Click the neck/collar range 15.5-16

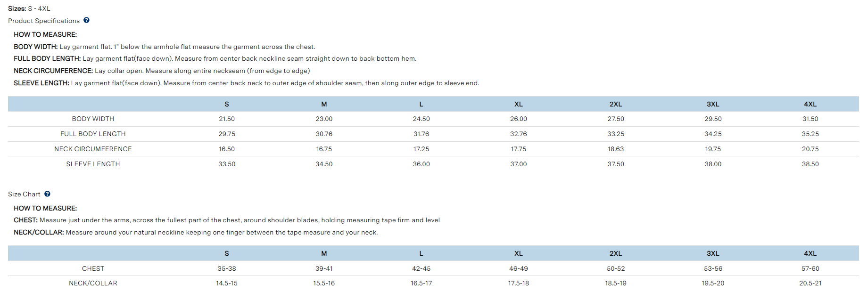click(x=324, y=284)
